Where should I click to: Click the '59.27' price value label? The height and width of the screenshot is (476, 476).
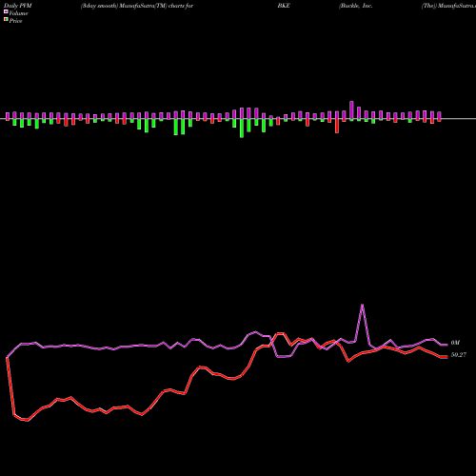(x=459, y=355)
